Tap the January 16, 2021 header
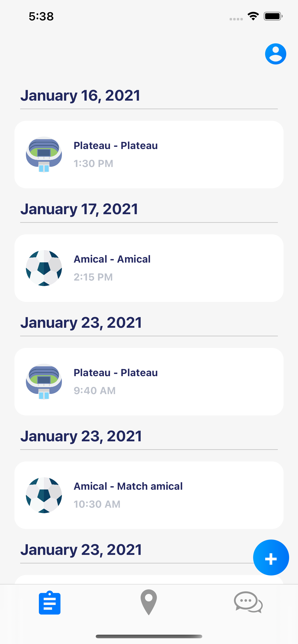 (x=80, y=96)
